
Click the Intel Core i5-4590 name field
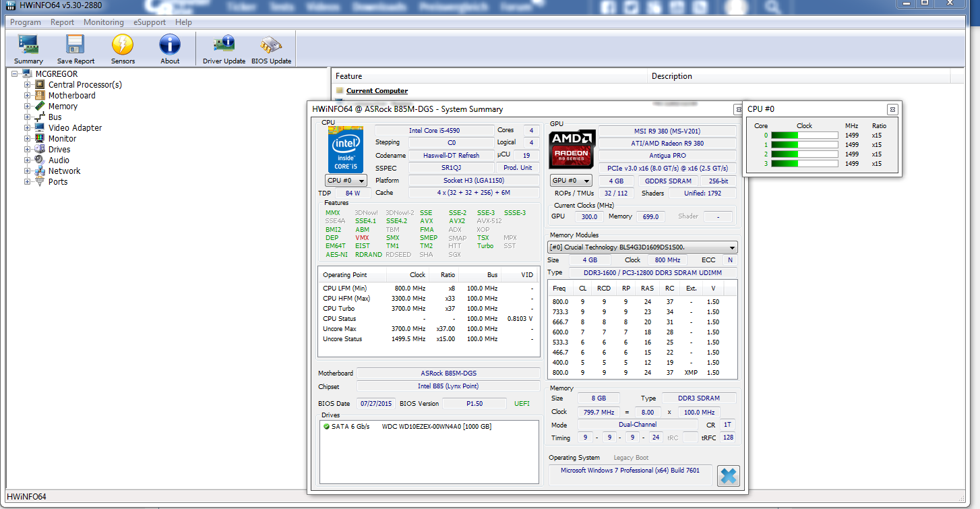coord(434,131)
